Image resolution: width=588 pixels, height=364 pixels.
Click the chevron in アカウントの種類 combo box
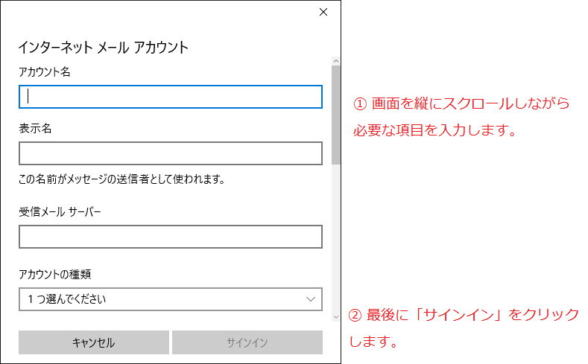click(311, 299)
